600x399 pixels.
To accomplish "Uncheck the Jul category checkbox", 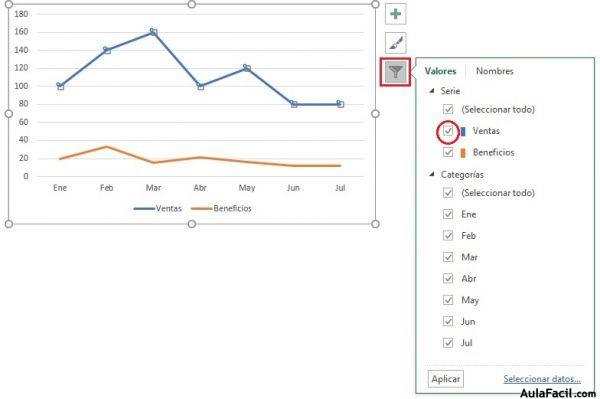I will (x=448, y=343).
